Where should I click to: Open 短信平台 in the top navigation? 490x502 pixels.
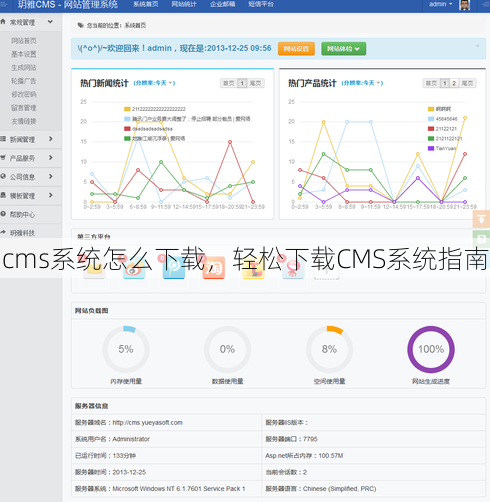261,4
